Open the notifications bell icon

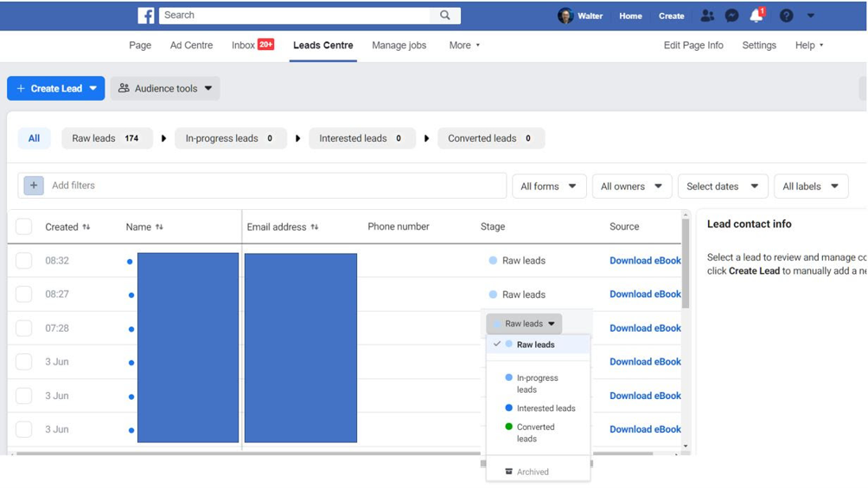pos(756,16)
